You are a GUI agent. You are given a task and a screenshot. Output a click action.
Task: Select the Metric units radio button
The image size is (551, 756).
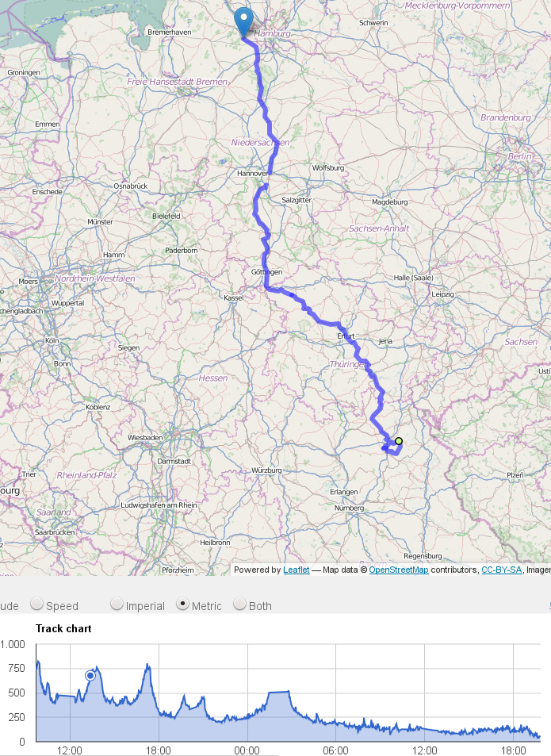pos(182,604)
